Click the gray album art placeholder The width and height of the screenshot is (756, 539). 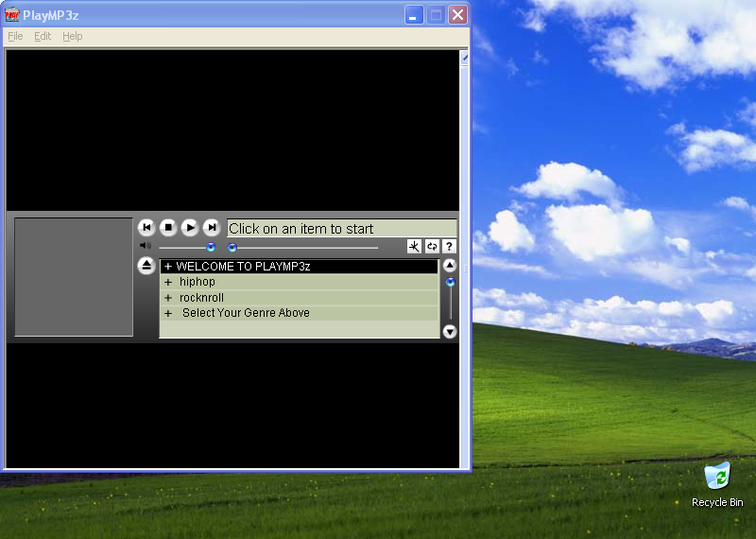tap(74, 277)
